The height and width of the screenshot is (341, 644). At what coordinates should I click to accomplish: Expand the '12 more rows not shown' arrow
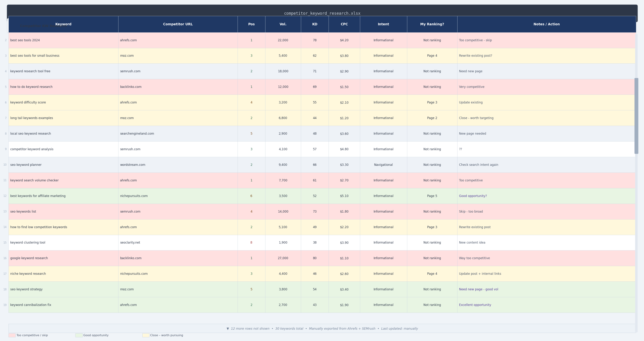(228, 328)
